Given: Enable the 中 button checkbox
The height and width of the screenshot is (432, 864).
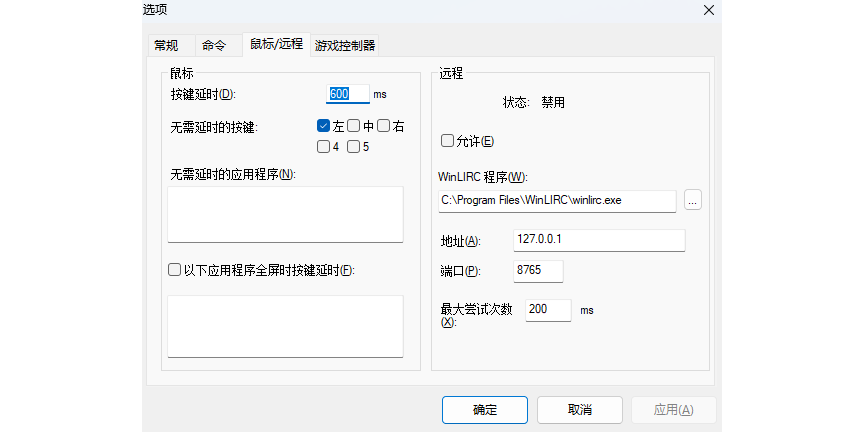Looking at the screenshot, I should (x=353, y=126).
